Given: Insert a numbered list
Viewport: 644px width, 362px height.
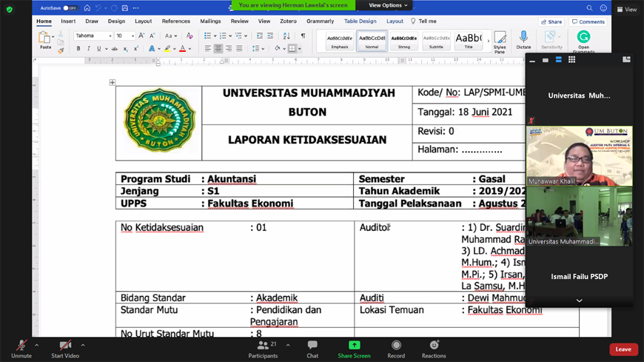Looking at the screenshot, I should coord(223,36).
